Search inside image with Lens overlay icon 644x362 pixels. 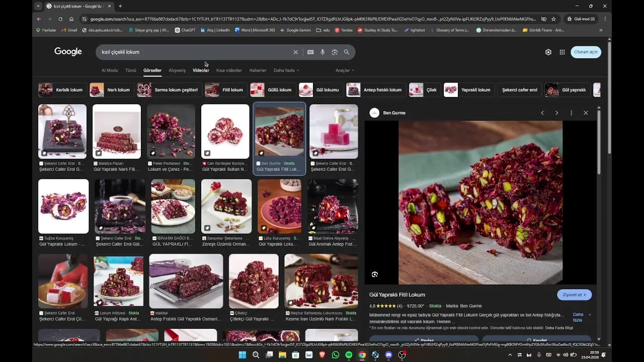coord(375,275)
